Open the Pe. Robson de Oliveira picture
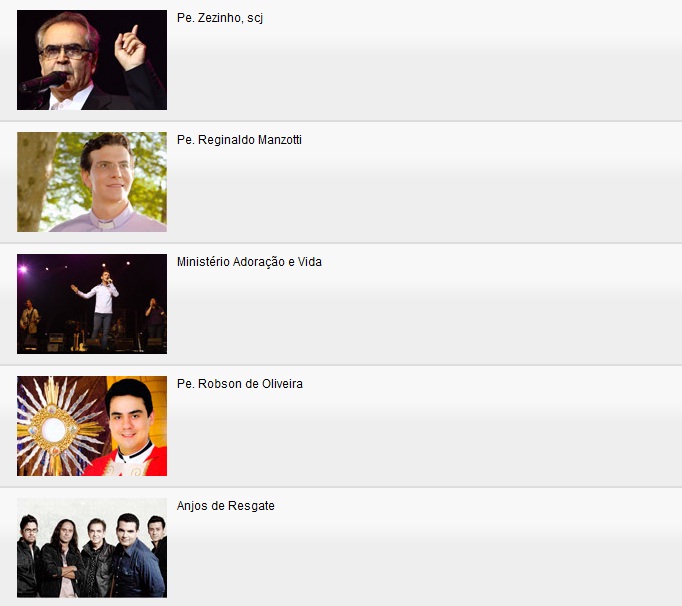This screenshot has width=682, height=606. click(92, 426)
